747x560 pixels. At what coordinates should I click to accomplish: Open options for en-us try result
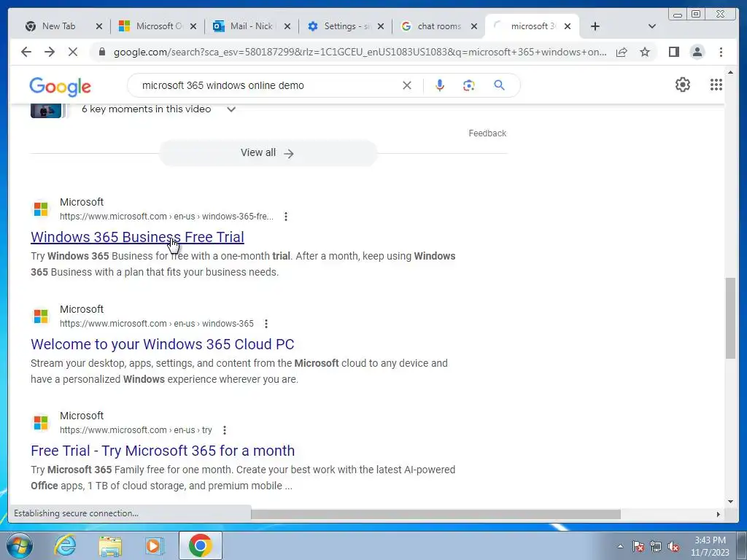[225, 430]
